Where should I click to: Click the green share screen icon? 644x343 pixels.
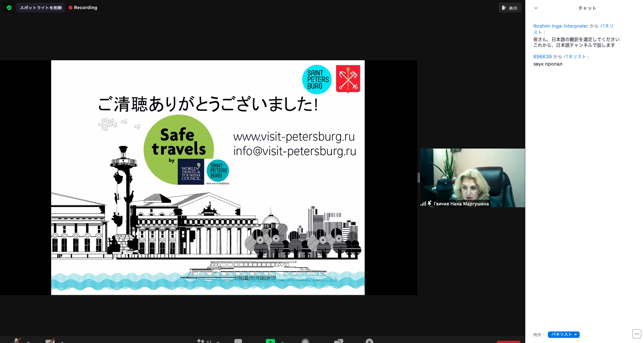point(270,341)
